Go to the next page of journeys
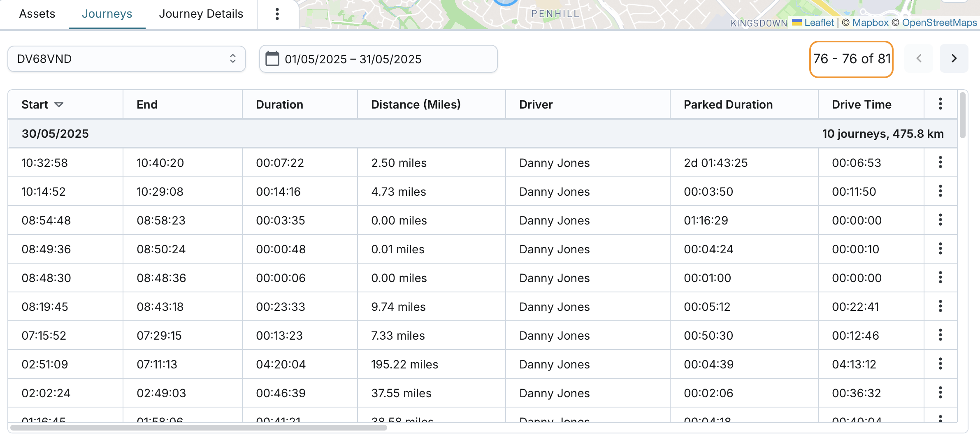The height and width of the screenshot is (440, 980). point(954,59)
